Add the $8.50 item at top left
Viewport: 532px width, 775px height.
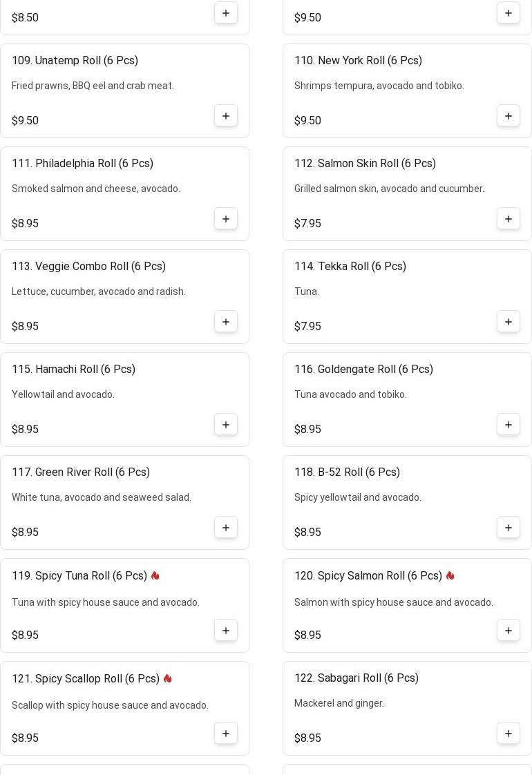[x=226, y=13]
